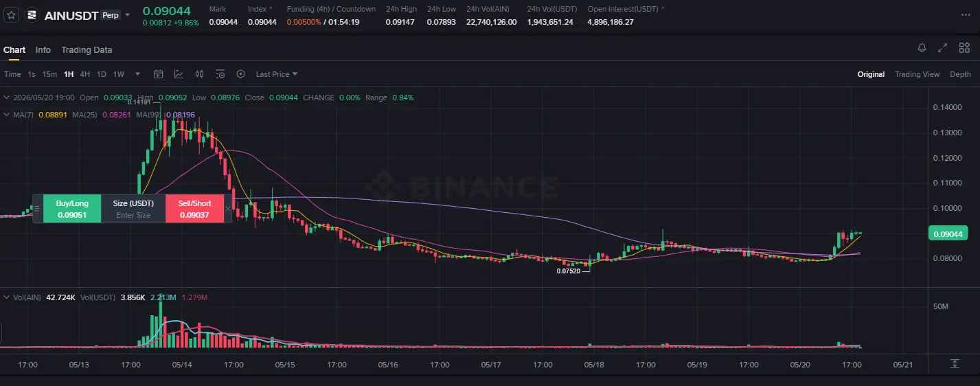Click the 05/18 date on time axis
This screenshot has width=980, height=386.
tap(594, 365)
